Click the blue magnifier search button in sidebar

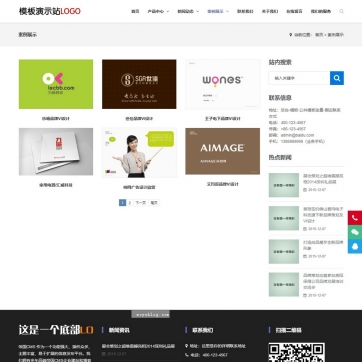click(x=337, y=78)
